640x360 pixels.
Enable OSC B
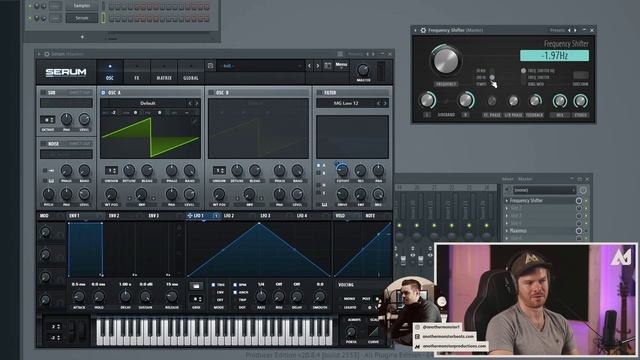click(211, 93)
